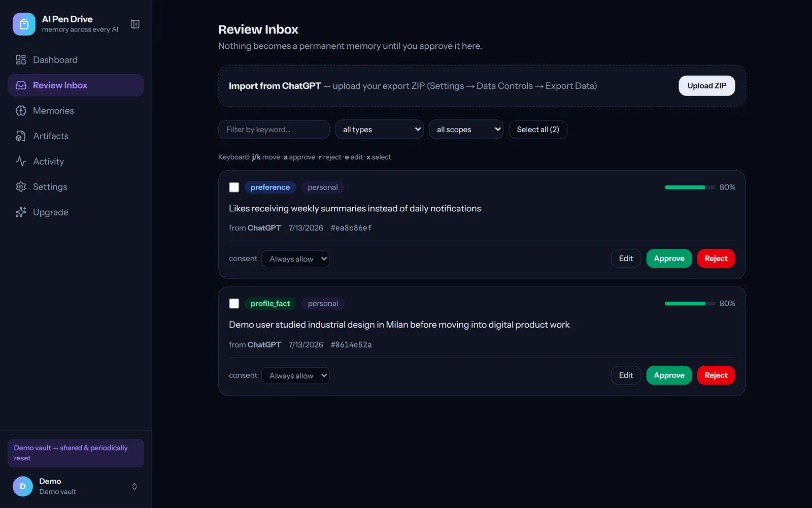Change consent for the Milan design memory
The width and height of the screenshot is (812, 508).
(295, 376)
